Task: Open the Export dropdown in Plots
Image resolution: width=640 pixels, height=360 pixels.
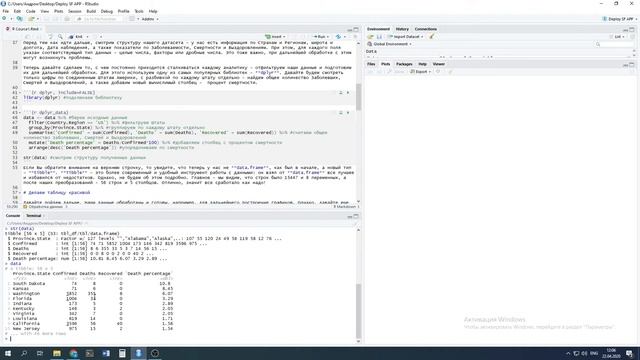Action: tap(420, 72)
